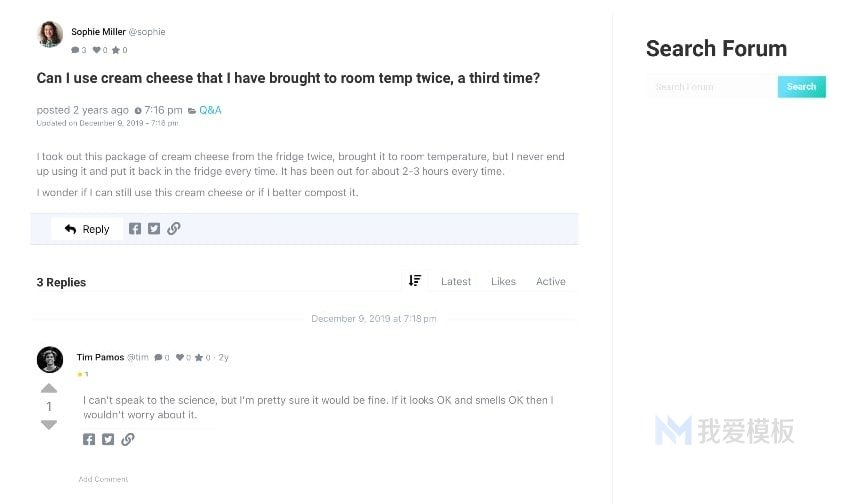Screen dimensions: 849x504
Task: Upvote Tim Pamos's answer
Action: [x=49, y=388]
